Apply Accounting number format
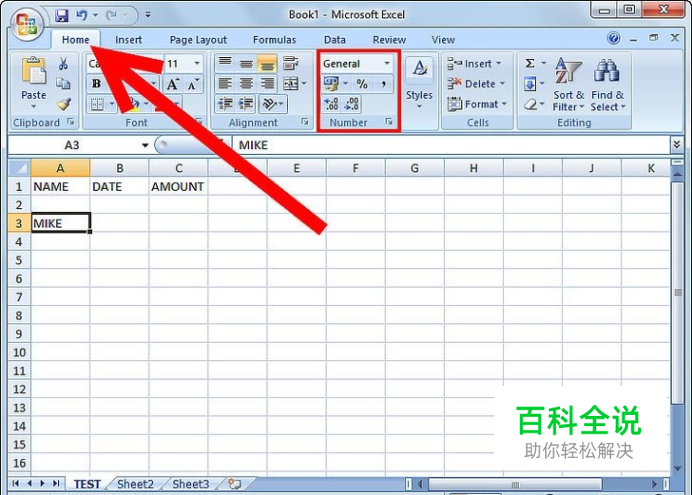 click(x=331, y=83)
